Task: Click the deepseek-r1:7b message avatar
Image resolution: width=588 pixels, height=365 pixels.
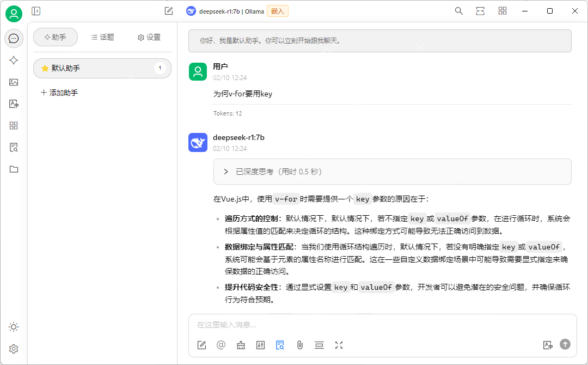Action: coord(198,143)
